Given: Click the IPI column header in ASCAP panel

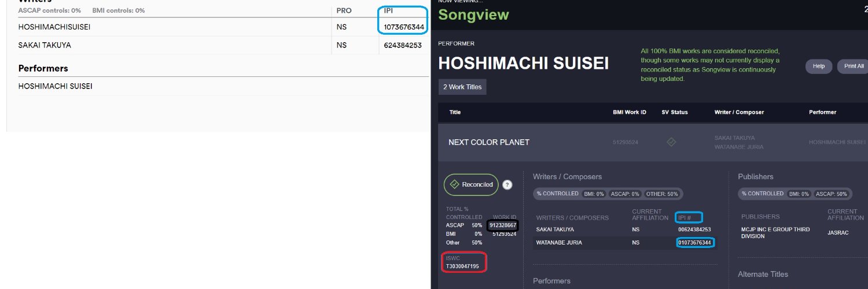Looking at the screenshot, I should pyautogui.click(x=388, y=10).
